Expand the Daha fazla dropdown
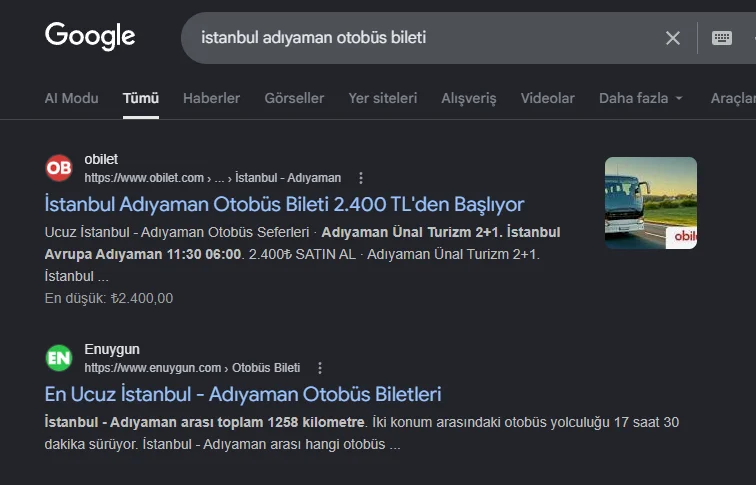Screen dimensions: 756x485 click(x=641, y=98)
